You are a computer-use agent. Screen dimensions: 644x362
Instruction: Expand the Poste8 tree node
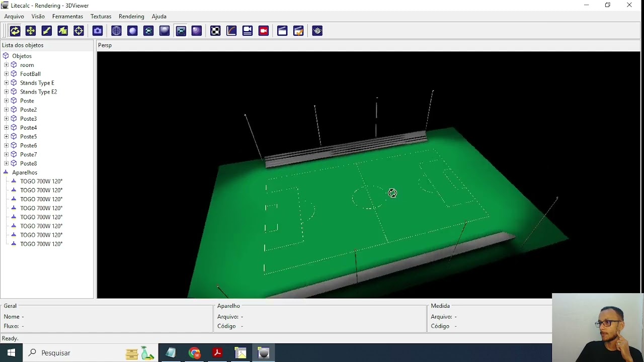coord(6,163)
